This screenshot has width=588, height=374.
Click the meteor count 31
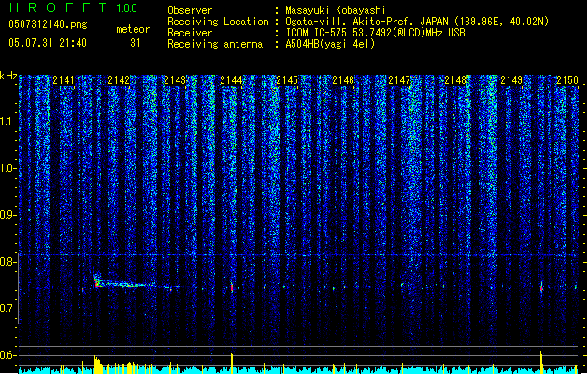[136, 43]
